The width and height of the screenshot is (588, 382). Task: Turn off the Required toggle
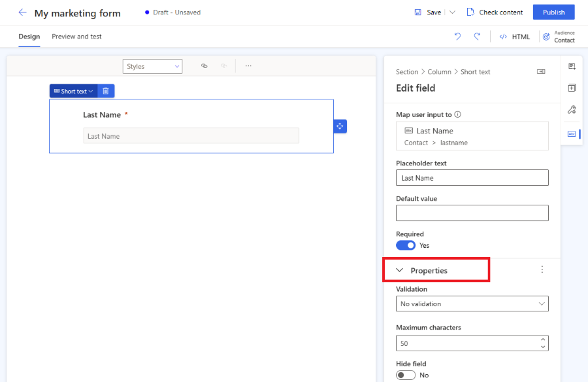[406, 245]
